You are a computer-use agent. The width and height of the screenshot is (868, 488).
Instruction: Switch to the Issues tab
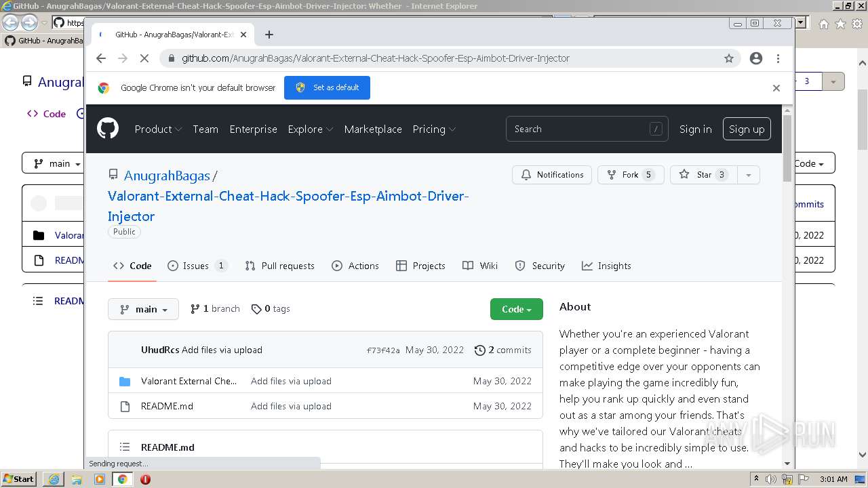(197, 266)
